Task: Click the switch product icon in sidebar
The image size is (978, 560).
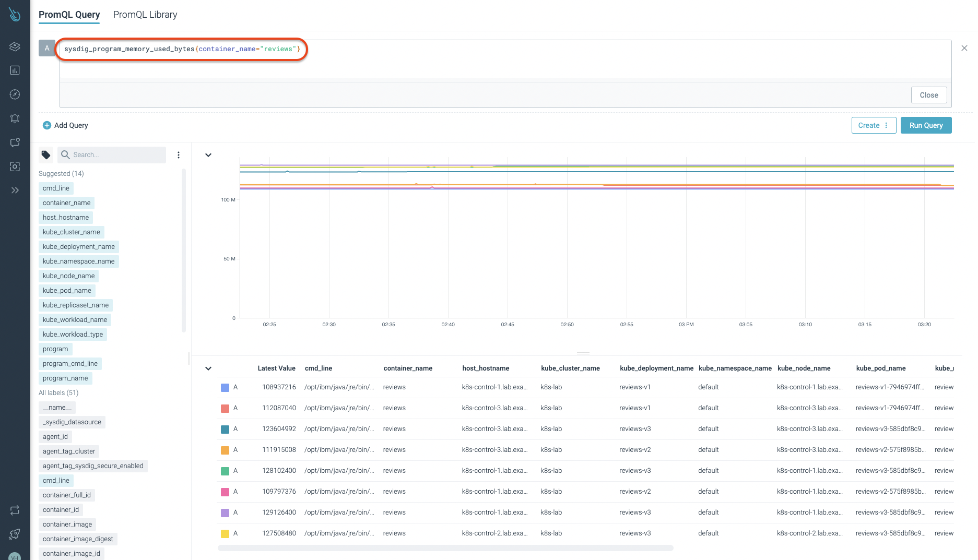Action: 15,510
